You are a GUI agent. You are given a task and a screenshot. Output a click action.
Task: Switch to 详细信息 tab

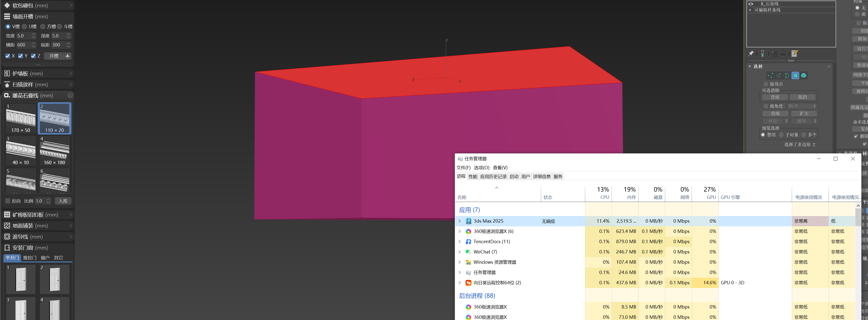[x=542, y=176]
